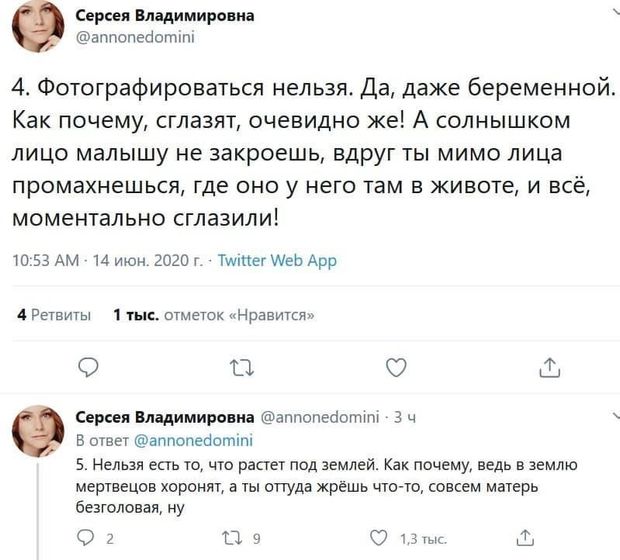Click the reply icon under main tweet

(x=88, y=368)
